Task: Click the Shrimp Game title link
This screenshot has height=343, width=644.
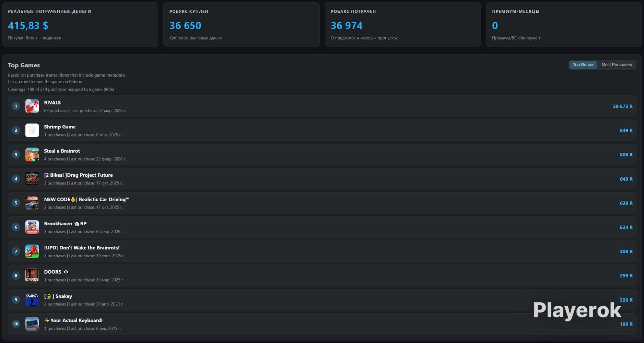Action: 60,127
